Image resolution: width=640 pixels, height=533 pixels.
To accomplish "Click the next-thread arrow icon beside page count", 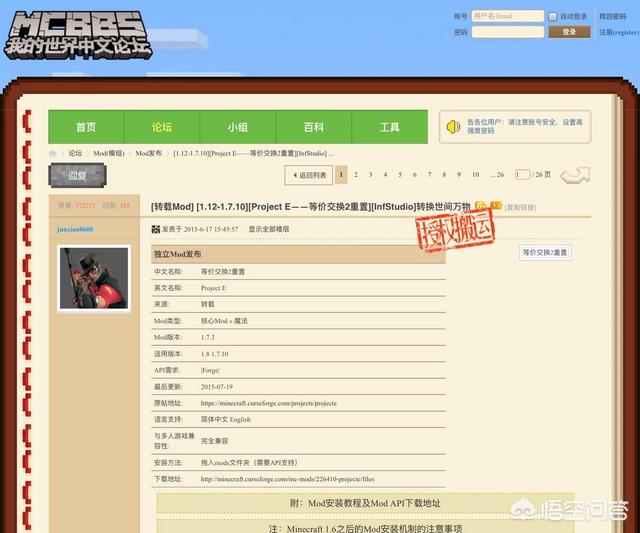I will tap(575, 175).
